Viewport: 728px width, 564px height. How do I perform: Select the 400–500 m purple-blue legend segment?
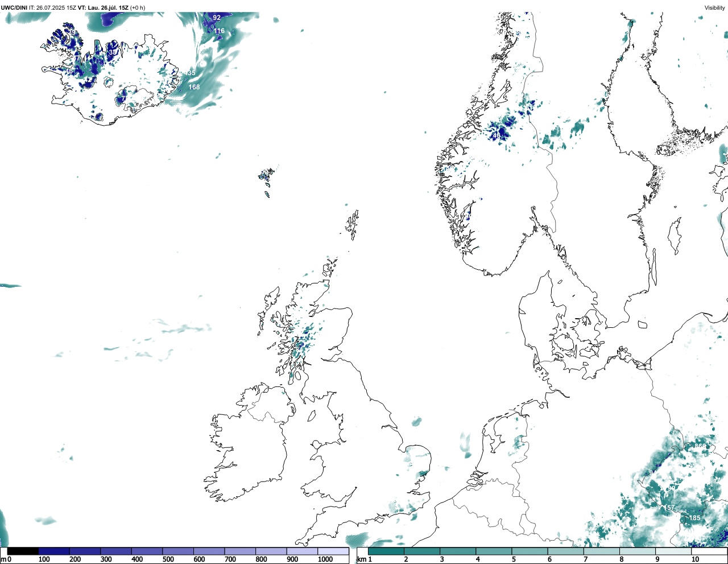(147, 551)
